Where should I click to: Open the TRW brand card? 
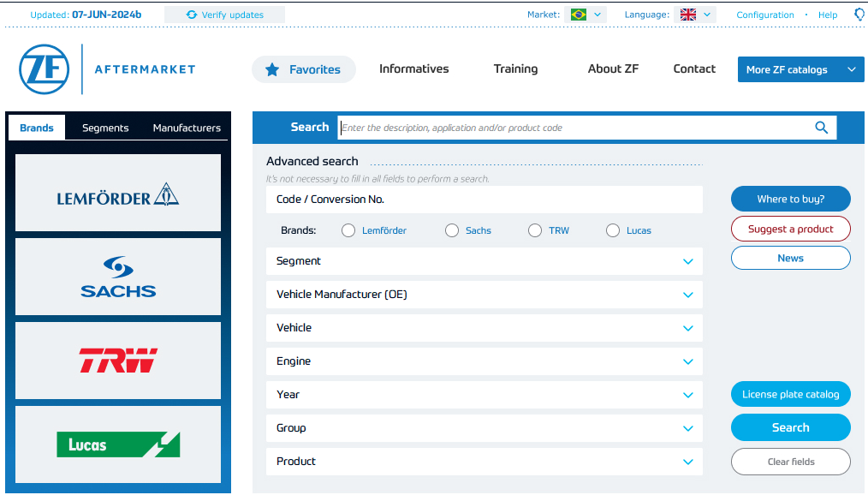[x=118, y=361]
